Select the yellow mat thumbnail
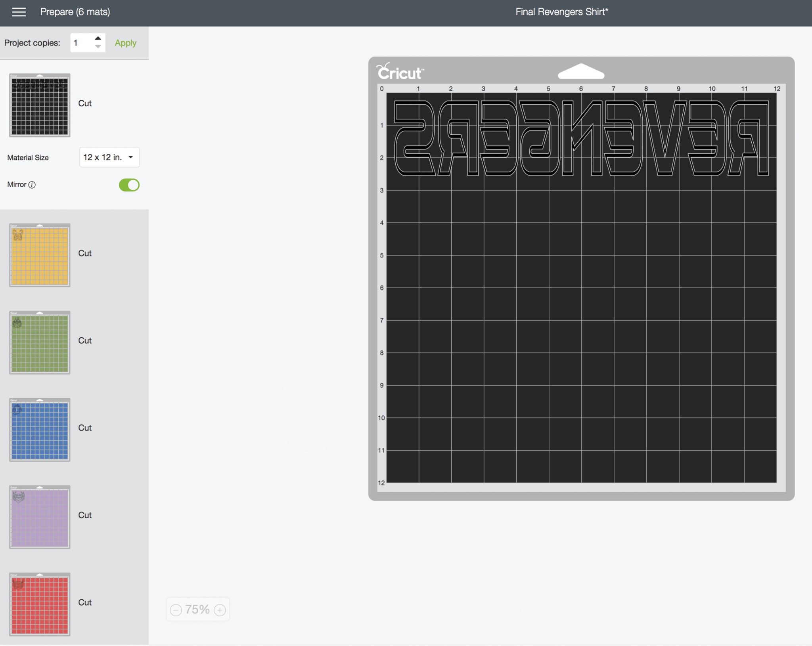 click(x=40, y=255)
